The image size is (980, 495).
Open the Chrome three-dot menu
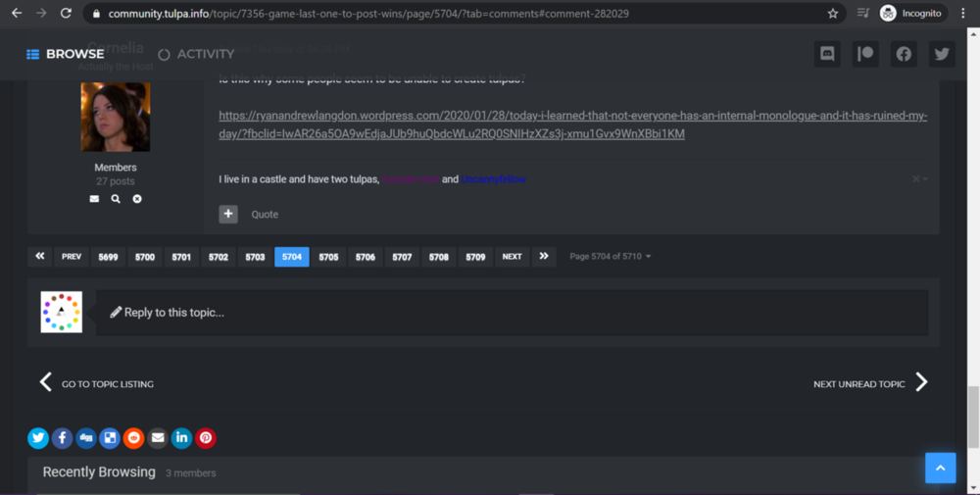(963, 13)
